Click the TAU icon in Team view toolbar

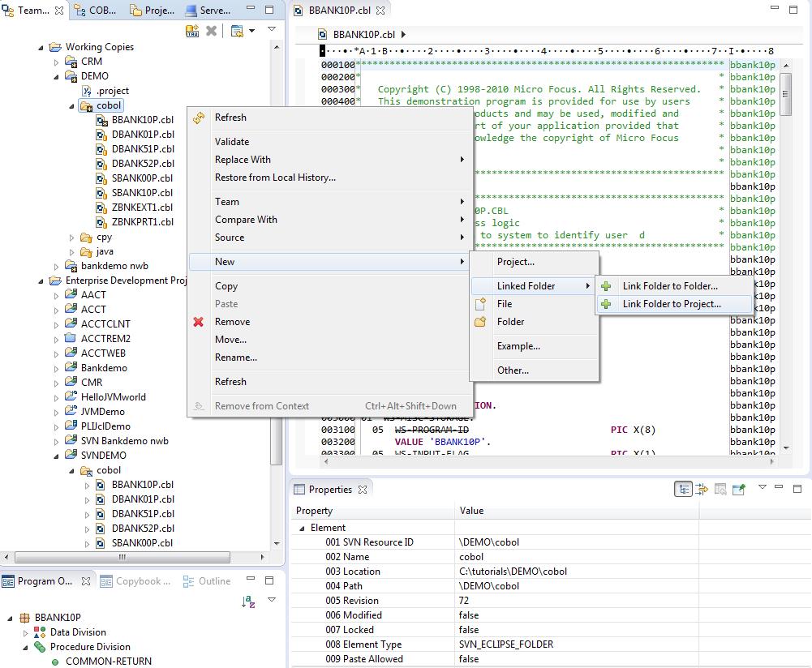coord(192,31)
